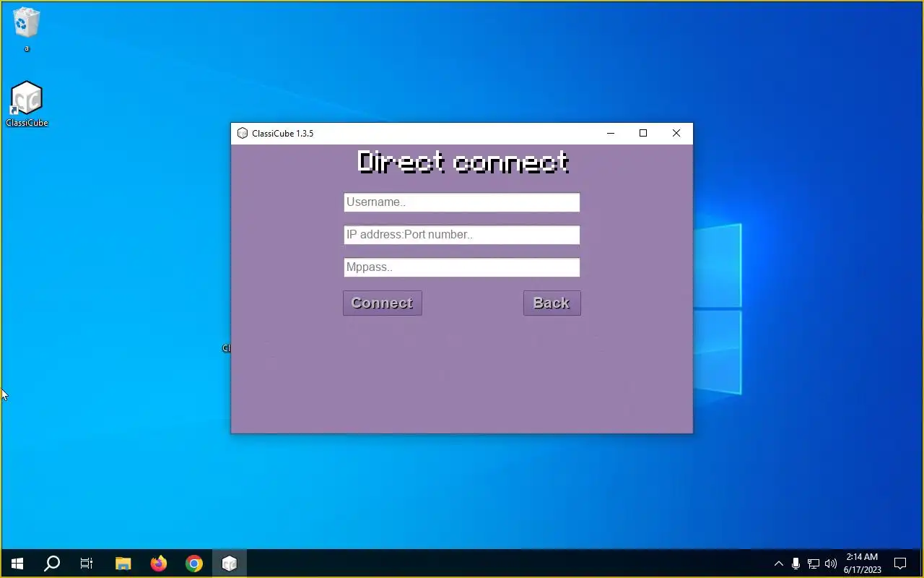This screenshot has width=924, height=578.
Task: Open taskbar Search
Action: [52, 564]
